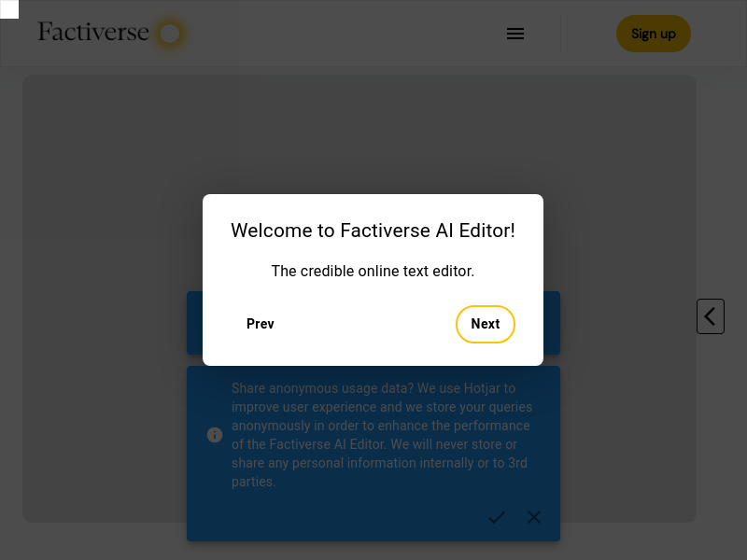This screenshot has height=560, width=747.
Task: Expand the side panel with left chevron
Action: (711, 316)
